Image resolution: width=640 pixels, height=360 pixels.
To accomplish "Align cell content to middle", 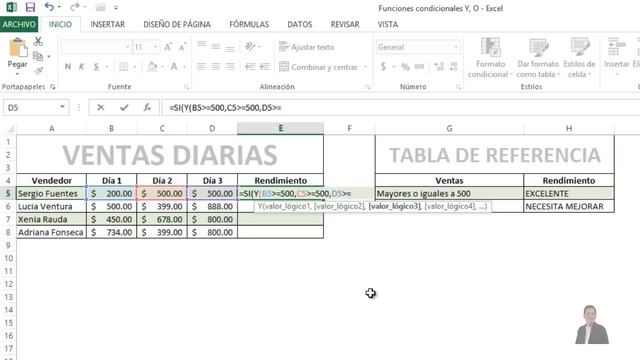I will coord(216,46).
